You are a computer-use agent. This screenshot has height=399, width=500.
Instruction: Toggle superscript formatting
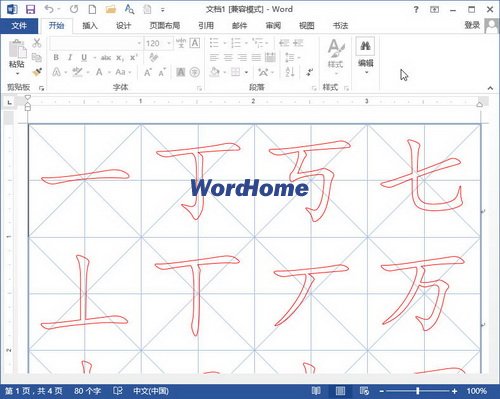[134, 57]
